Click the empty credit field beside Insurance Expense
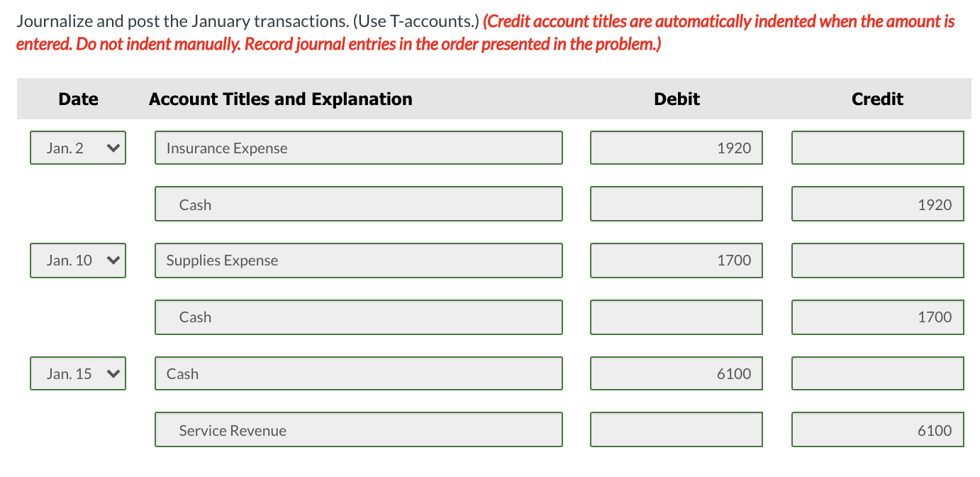The image size is (980, 477). click(877, 148)
